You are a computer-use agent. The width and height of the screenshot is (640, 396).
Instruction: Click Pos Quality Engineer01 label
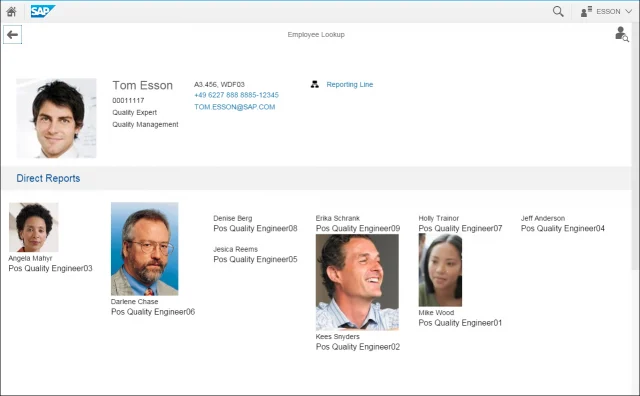coord(460,323)
